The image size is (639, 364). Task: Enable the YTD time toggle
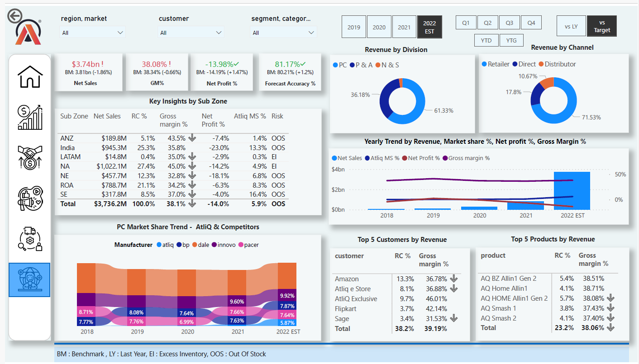(x=486, y=40)
